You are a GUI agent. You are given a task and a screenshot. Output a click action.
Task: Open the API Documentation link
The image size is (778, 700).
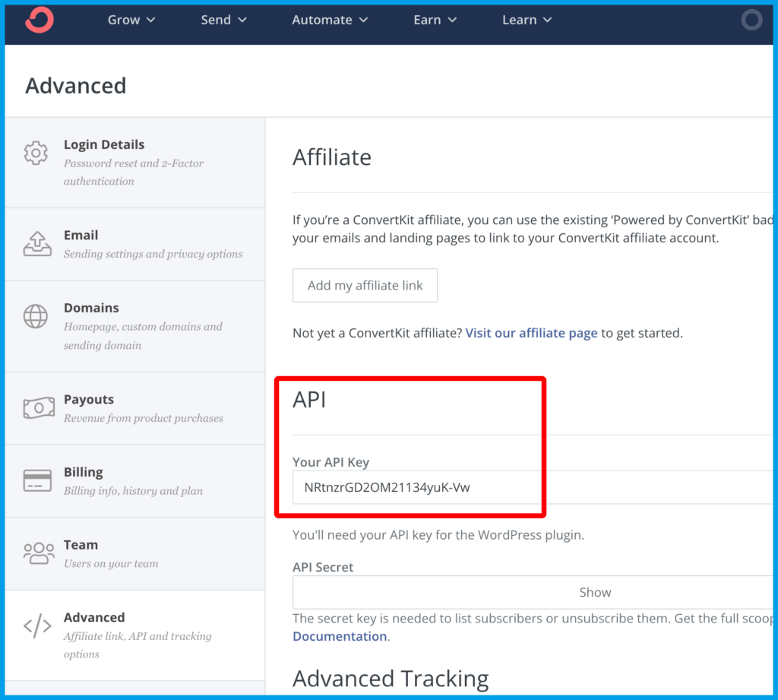click(340, 636)
